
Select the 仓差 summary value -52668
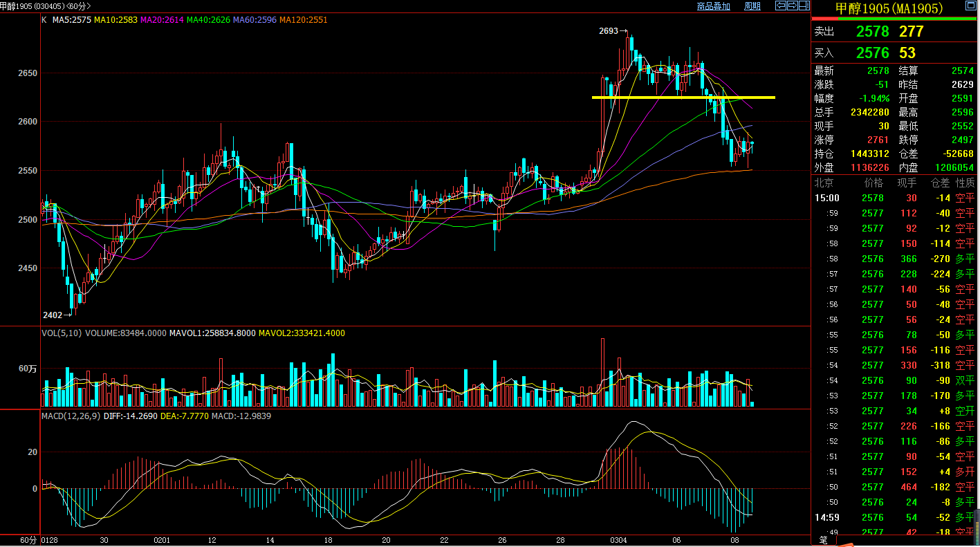tap(957, 154)
